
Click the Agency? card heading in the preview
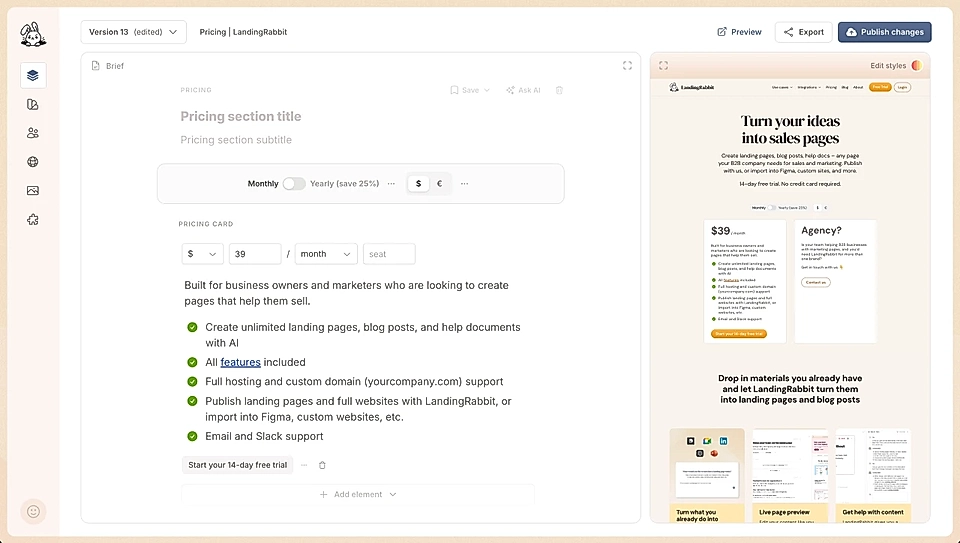[821, 230]
